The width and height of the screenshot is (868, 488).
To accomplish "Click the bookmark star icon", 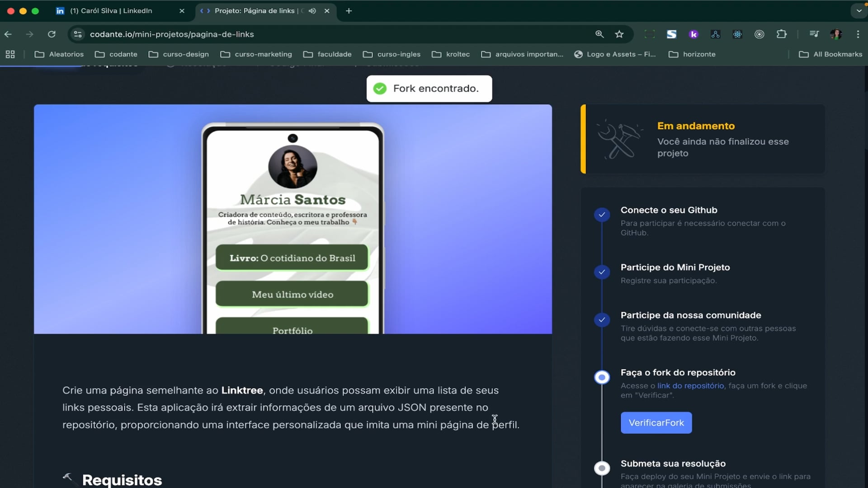I will [619, 34].
